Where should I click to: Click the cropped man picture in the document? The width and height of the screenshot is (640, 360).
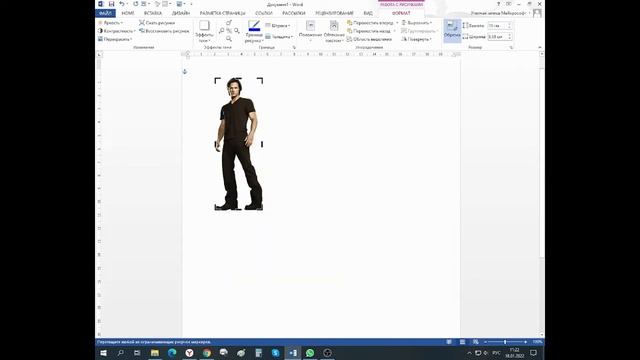[239, 144]
